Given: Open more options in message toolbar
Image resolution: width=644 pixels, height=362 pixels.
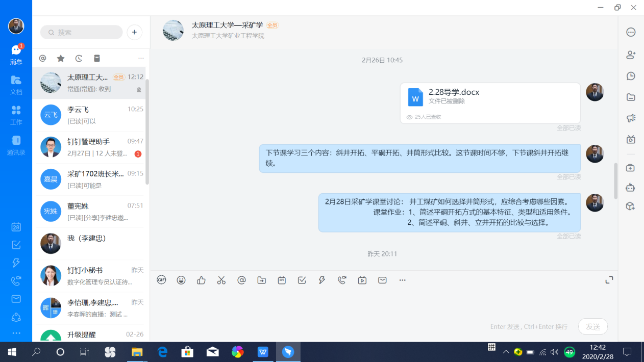Looking at the screenshot, I should [x=403, y=280].
